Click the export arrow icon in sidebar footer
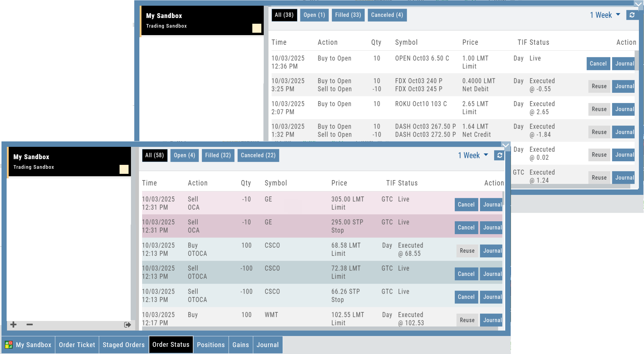Image resolution: width=644 pixels, height=354 pixels. click(x=127, y=325)
